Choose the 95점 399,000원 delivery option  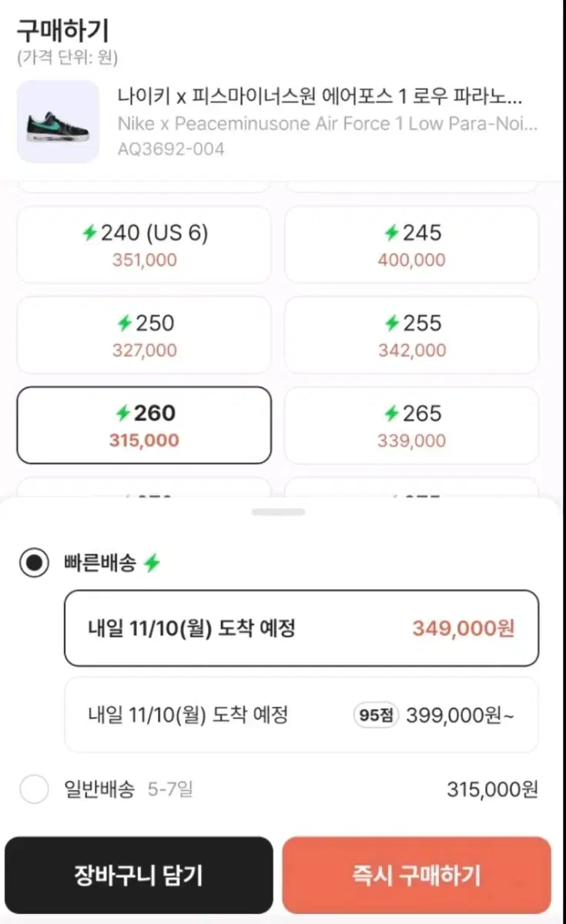coord(301,715)
